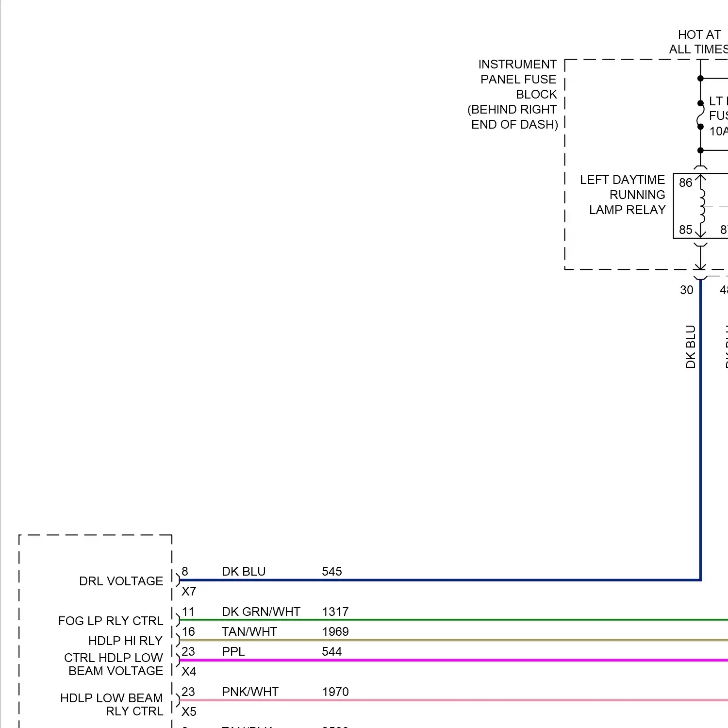Click relay terminal number 86
Viewport: 728px width, 728px height.
[685, 182]
